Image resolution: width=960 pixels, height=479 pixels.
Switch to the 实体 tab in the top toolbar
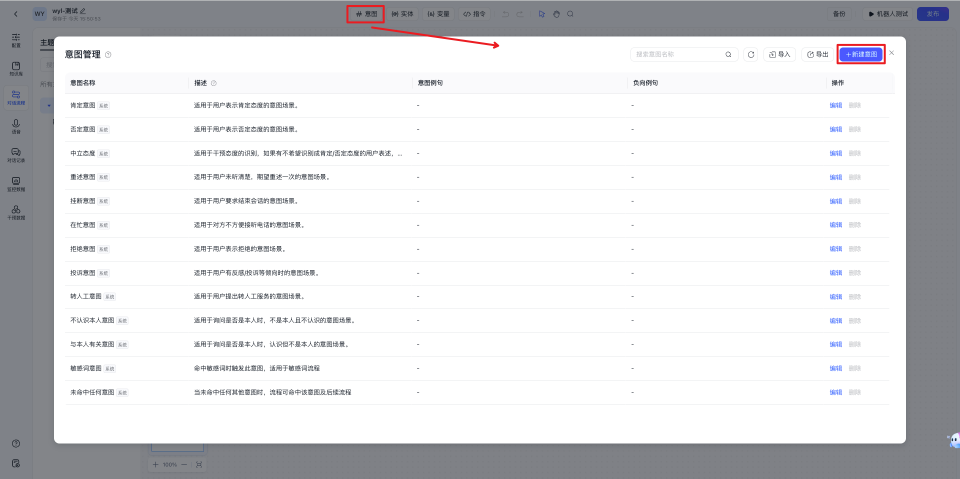(x=401, y=14)
